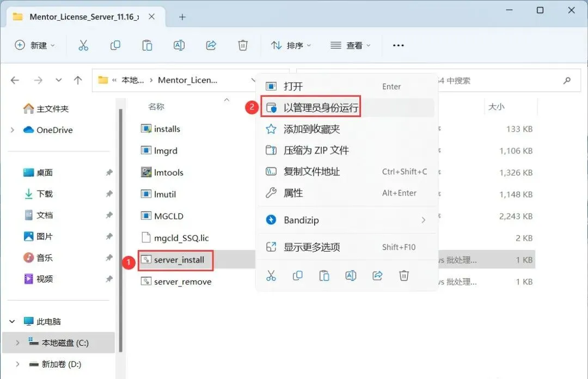
Task: Click Delete icon at context menu bottom
Action: click(x=404, y=276)
